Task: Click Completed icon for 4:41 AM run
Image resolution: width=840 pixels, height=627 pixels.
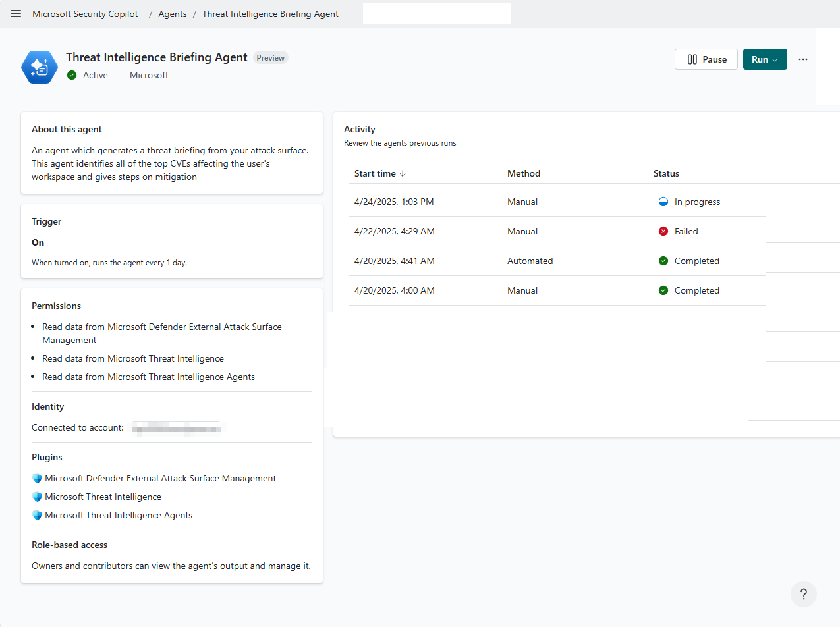Action: click(x=663, y=261)
